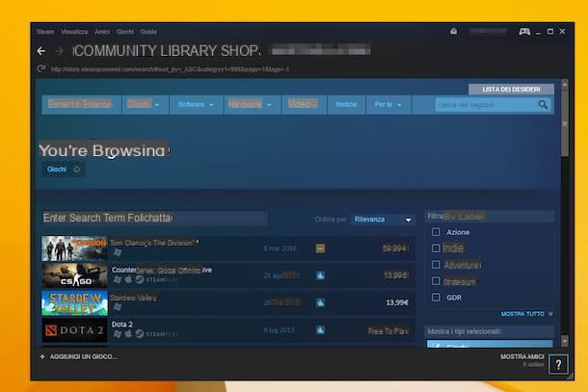Expand filter list with Mostra tutto
The width and height of the screenshot is (588, 392).
pyautogui.click(x=526, y=314)
